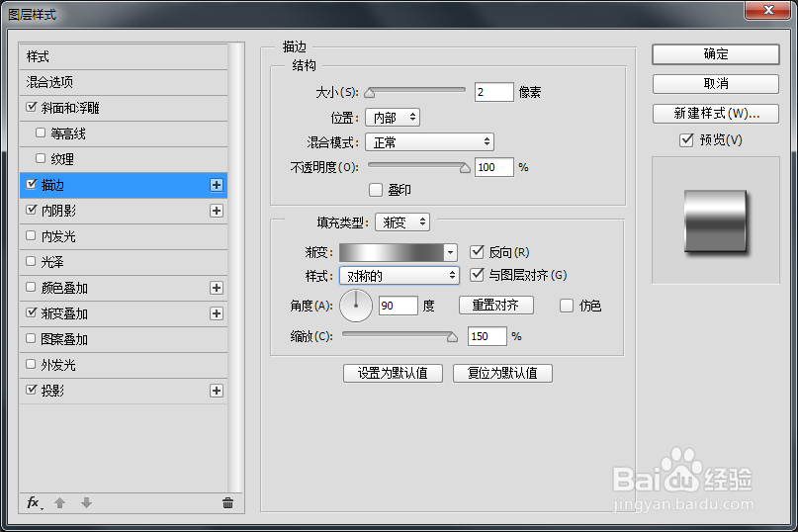Click the 重置对齐 reset alignment button
The width and height of the screenshot is (798, 532).
(x=496, y=305)
